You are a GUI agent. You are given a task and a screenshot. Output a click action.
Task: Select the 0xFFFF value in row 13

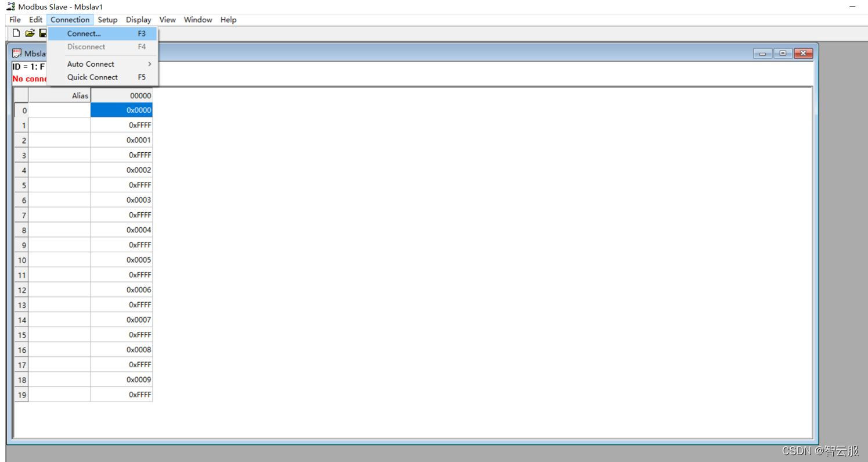pyautogui.click(x=121, y=305)
